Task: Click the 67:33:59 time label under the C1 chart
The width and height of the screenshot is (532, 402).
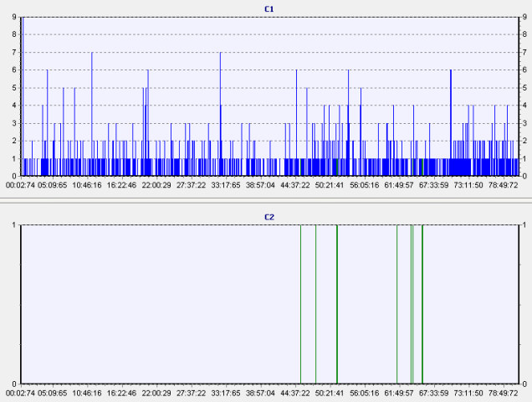Action: tap(433, 185)
